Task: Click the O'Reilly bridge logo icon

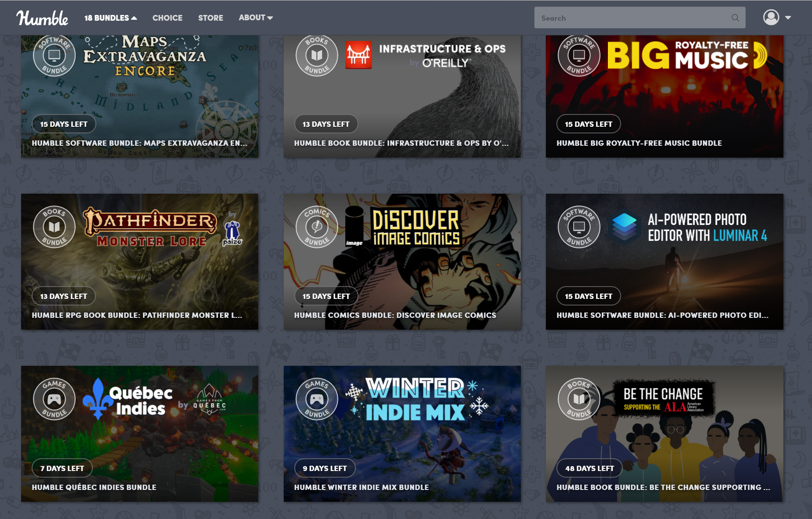Action: click(x=358, y=55)
